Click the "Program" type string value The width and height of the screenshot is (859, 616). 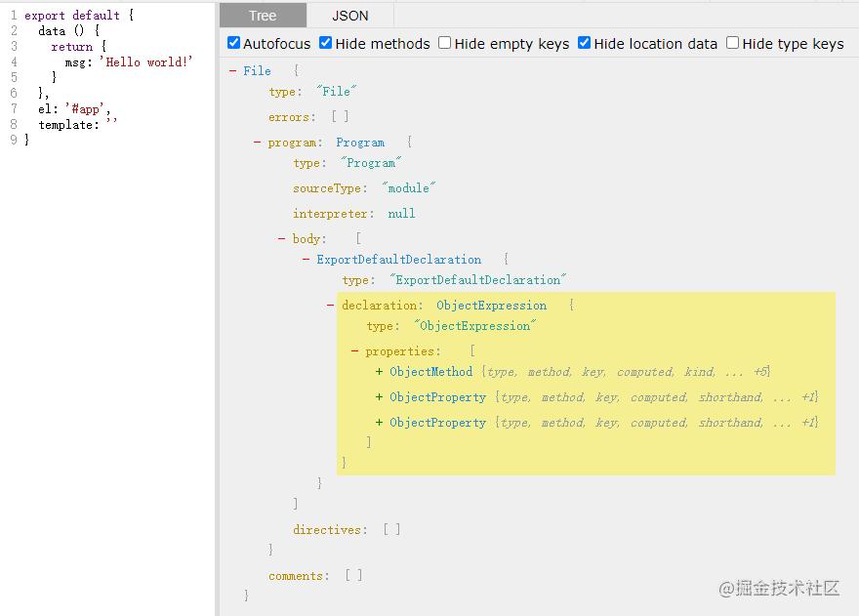[x=371, y=163]
